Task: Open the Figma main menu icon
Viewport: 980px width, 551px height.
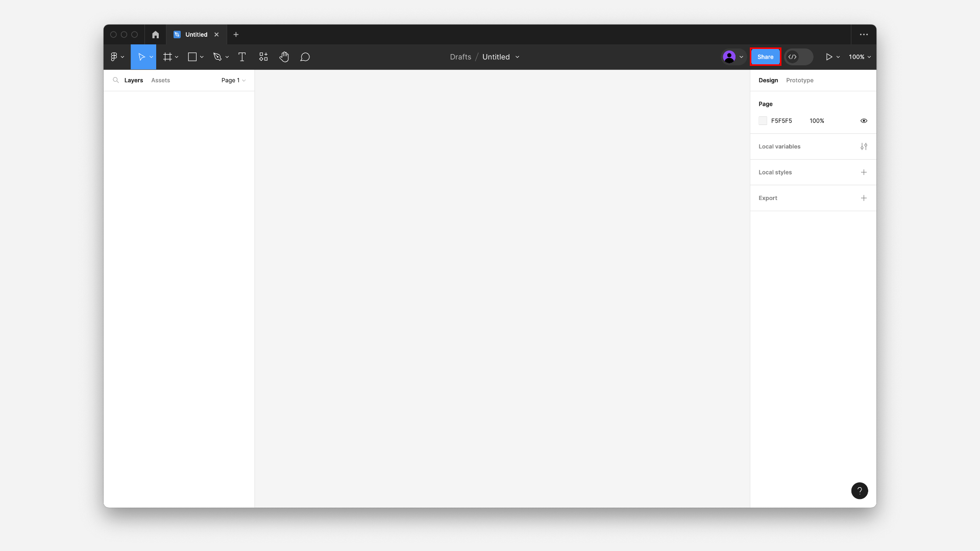Action: 114,57
